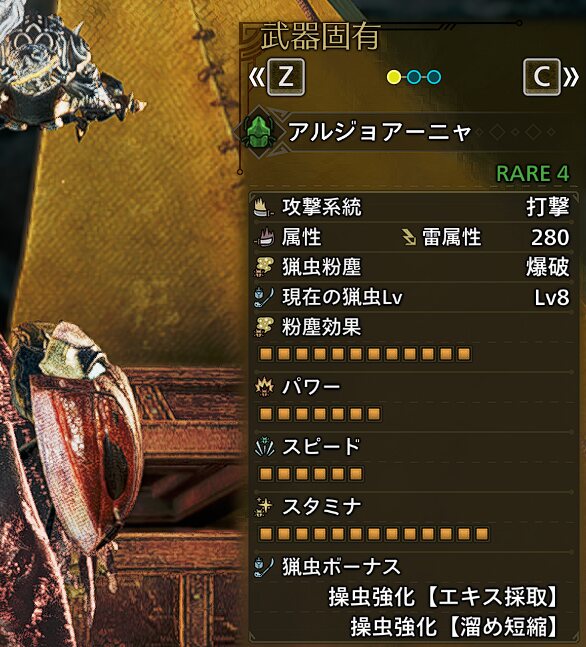Select the yellow first page indicator dot
The height and width of the screenshot is (647, 586).
(394, 77)
